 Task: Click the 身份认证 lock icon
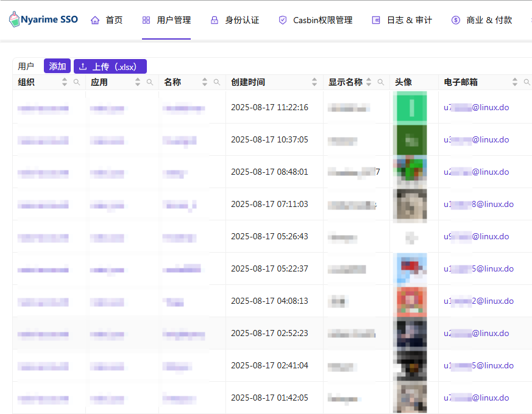tap(215, 20)
